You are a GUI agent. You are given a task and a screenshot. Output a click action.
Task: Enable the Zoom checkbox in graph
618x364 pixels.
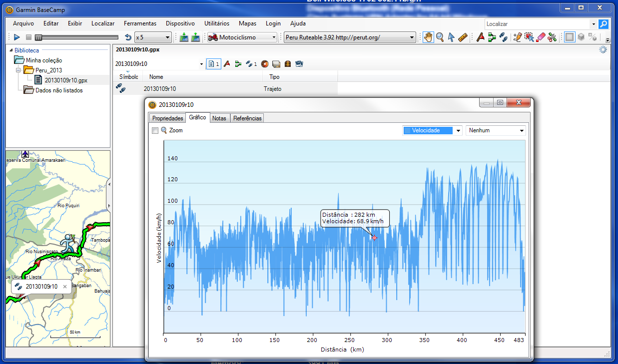click(x=155, y=130)
